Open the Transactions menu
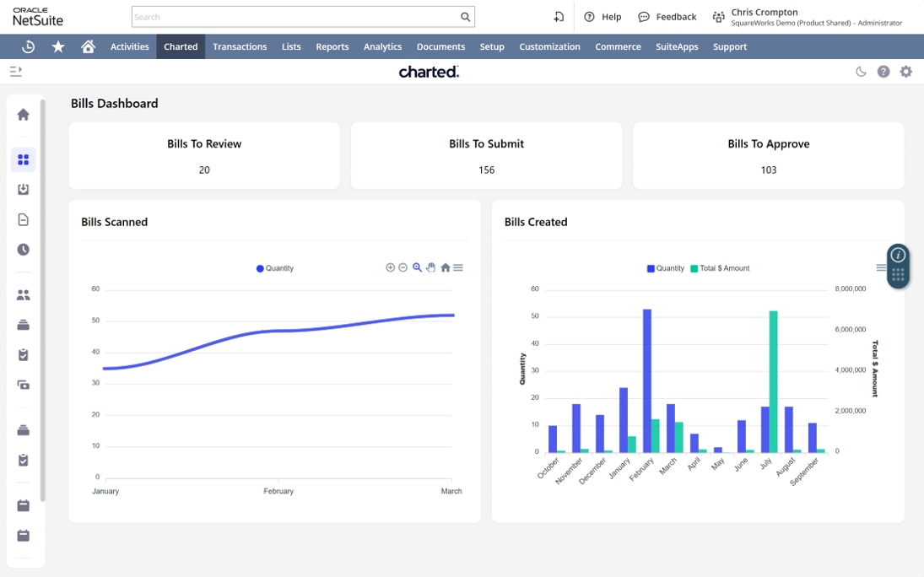924x577 pixels. pyautogui.click(x=240, y=46)
